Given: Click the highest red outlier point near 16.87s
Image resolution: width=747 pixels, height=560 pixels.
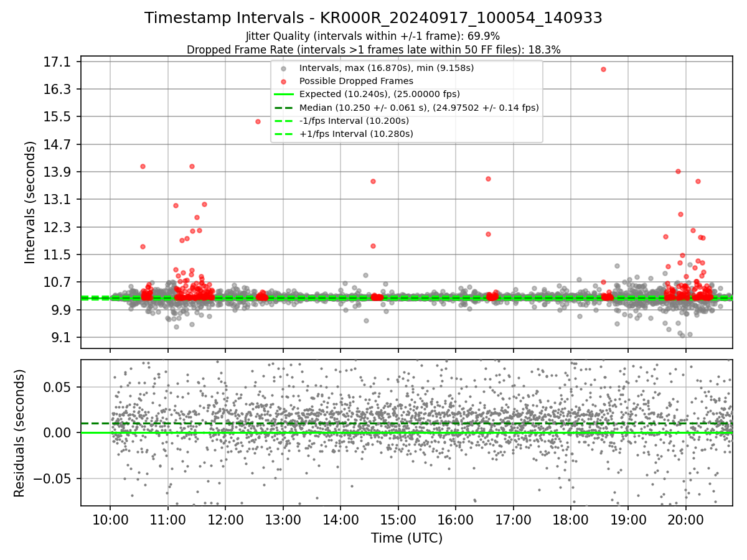Looking at the screenshot, I should 603,69.
